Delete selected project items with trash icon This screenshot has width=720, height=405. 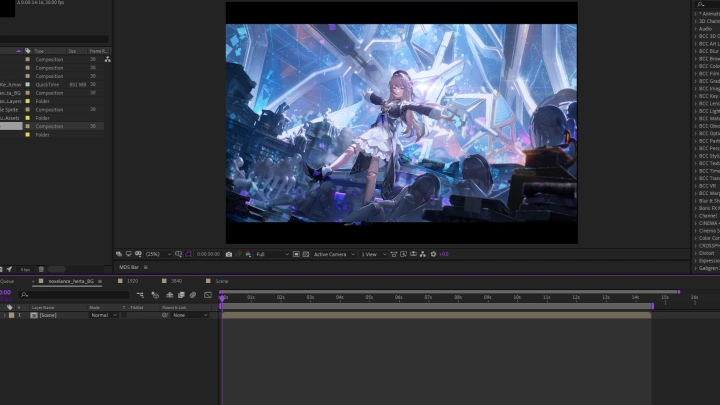coord(41,270)
